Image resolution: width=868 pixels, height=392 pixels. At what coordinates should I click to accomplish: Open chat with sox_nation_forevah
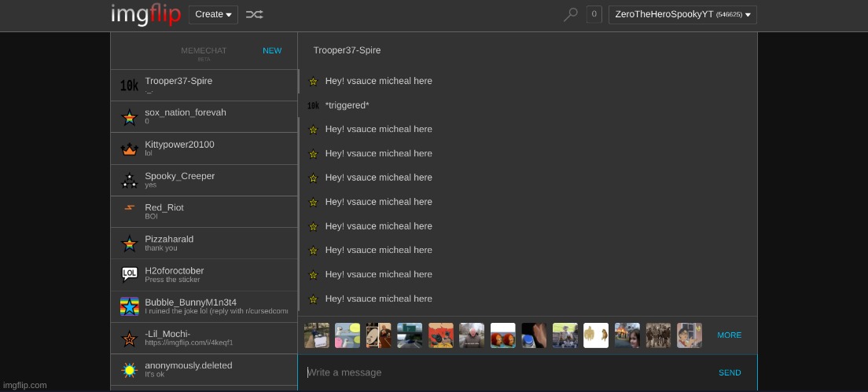[x=204, y=117]
